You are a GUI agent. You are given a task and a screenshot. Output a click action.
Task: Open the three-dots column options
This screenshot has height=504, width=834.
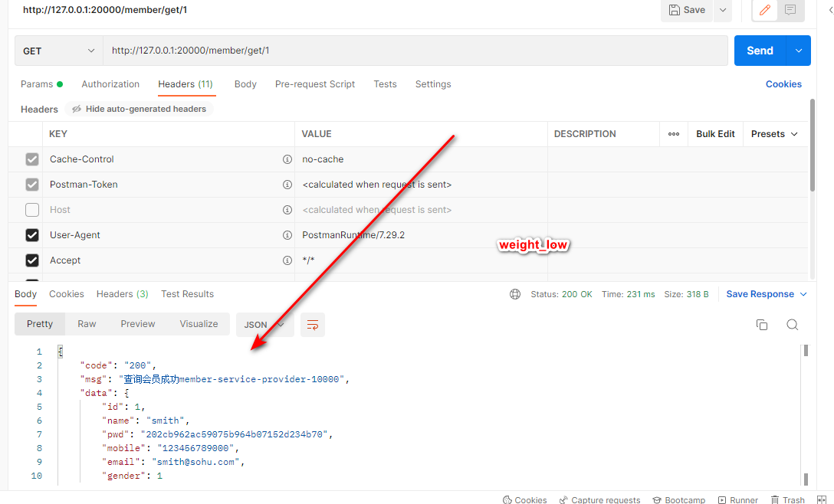[674, 134]
